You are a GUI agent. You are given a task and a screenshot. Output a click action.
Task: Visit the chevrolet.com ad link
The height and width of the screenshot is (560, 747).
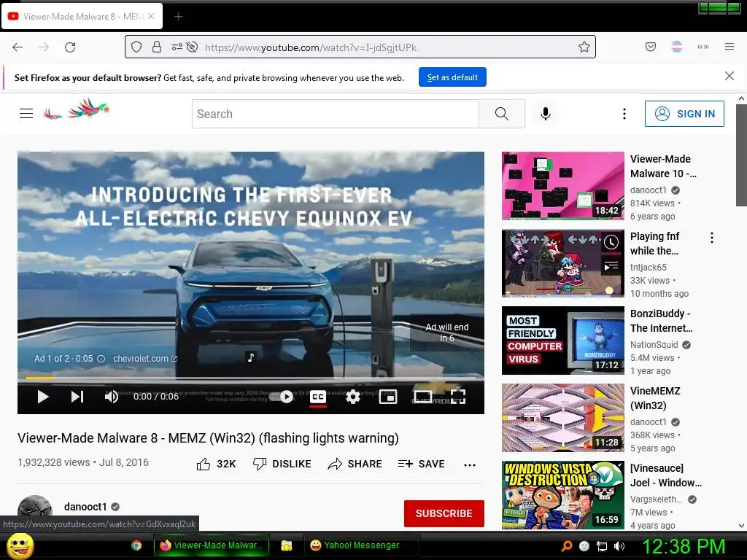(x=145, y=358)
